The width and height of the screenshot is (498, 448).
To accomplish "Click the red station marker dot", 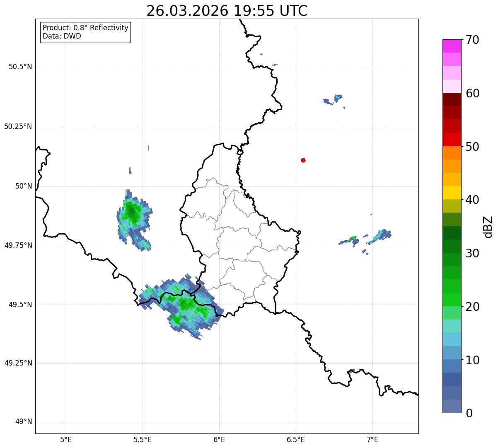I will point(303,160).
